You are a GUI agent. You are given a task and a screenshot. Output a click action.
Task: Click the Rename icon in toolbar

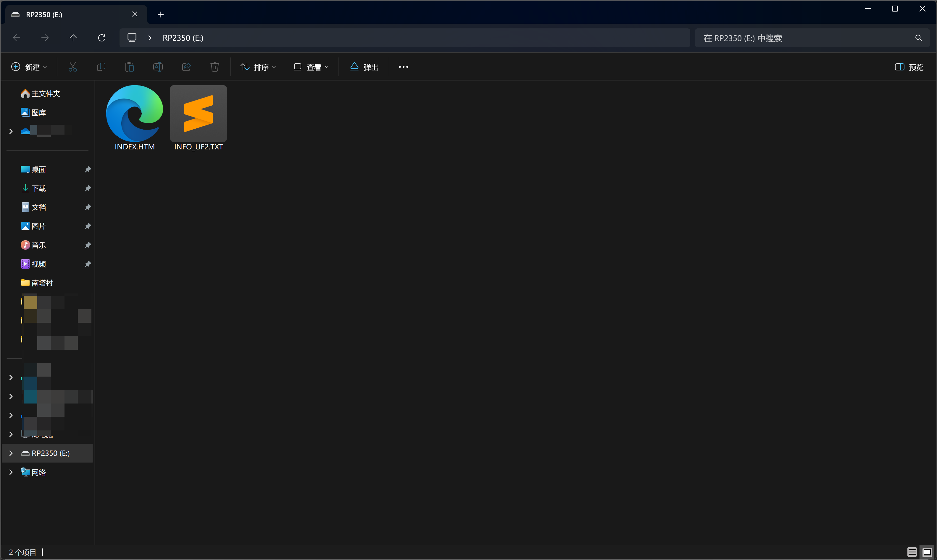coord(158,67)
